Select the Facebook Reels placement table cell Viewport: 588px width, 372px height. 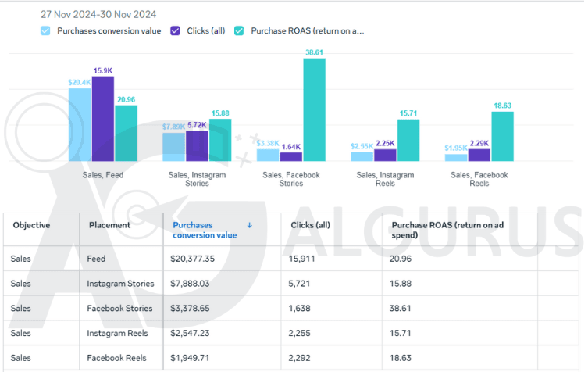tap(117, 359)
